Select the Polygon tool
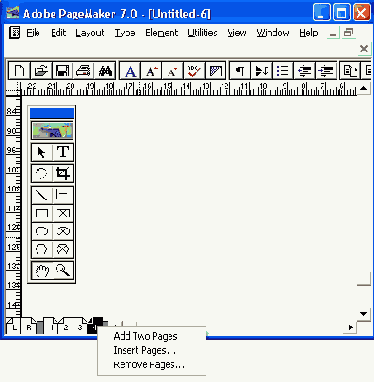The height and width of the screenshot is (382, 374). (x=42, y=249)
